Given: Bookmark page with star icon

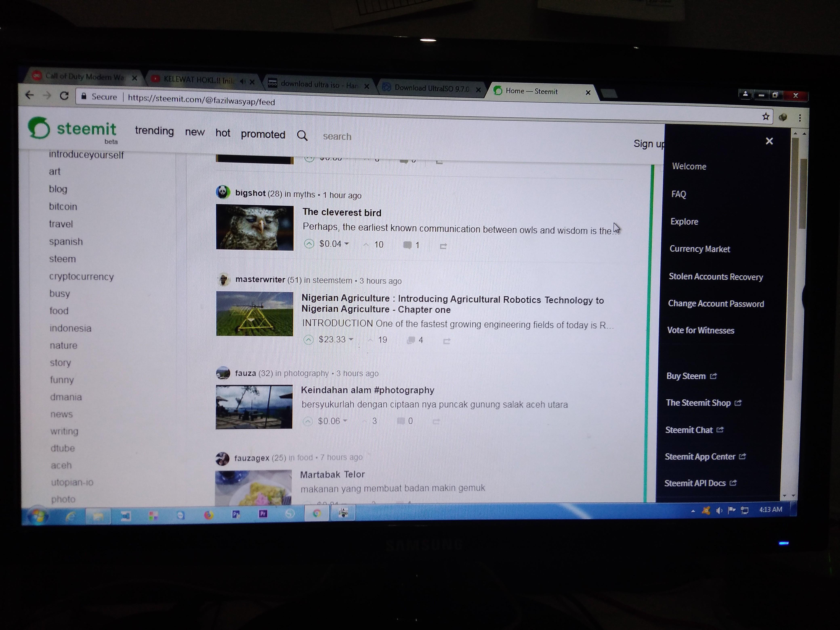Looking at the screenshot, I should [x=765, y=117].
